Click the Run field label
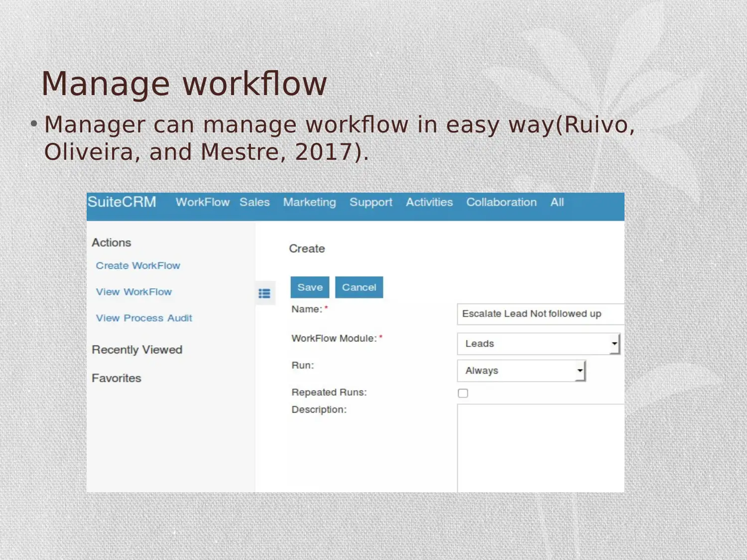This screenshot has width=747, height=560. tap(303, 365)
